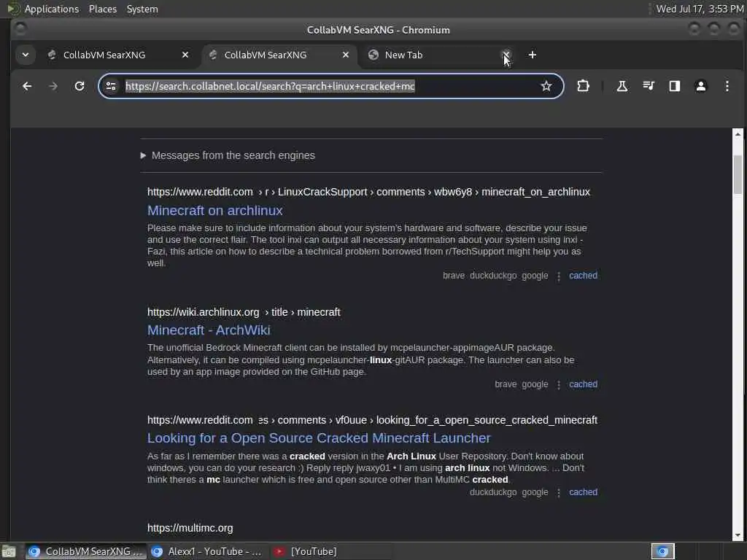Expand Messages from the search engines
The image size is (747, 560).
coord(228,156)
